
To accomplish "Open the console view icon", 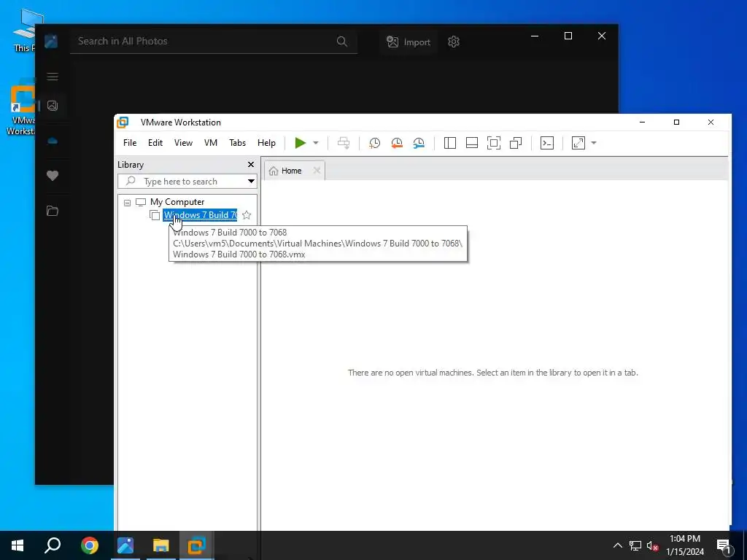I will click(547, 143).
